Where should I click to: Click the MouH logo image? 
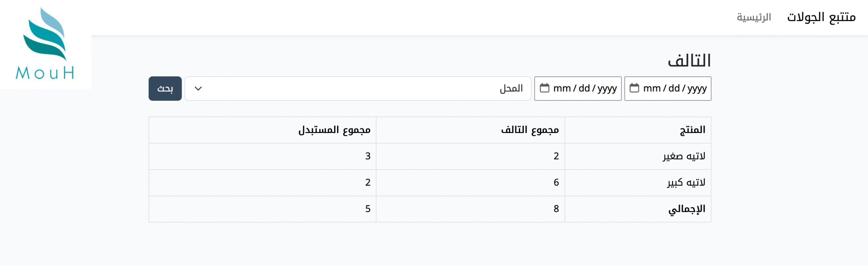[x=45, y=44]
